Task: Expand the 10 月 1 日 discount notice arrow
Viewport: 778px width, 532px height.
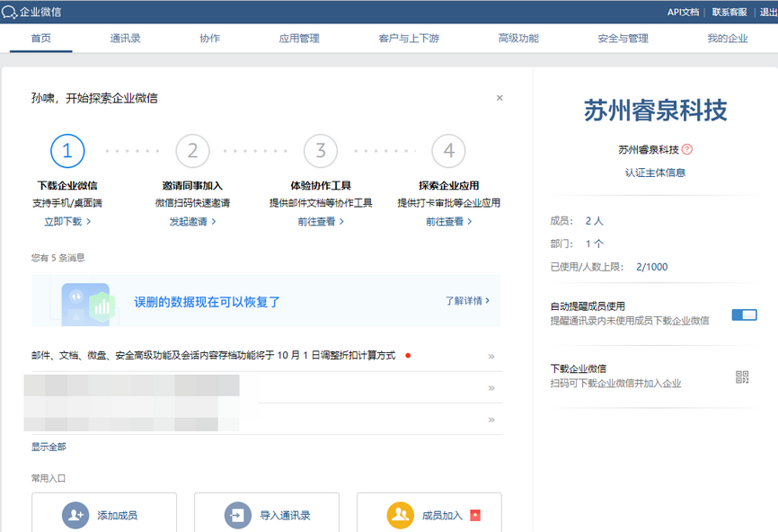Action: pos(491,356)
